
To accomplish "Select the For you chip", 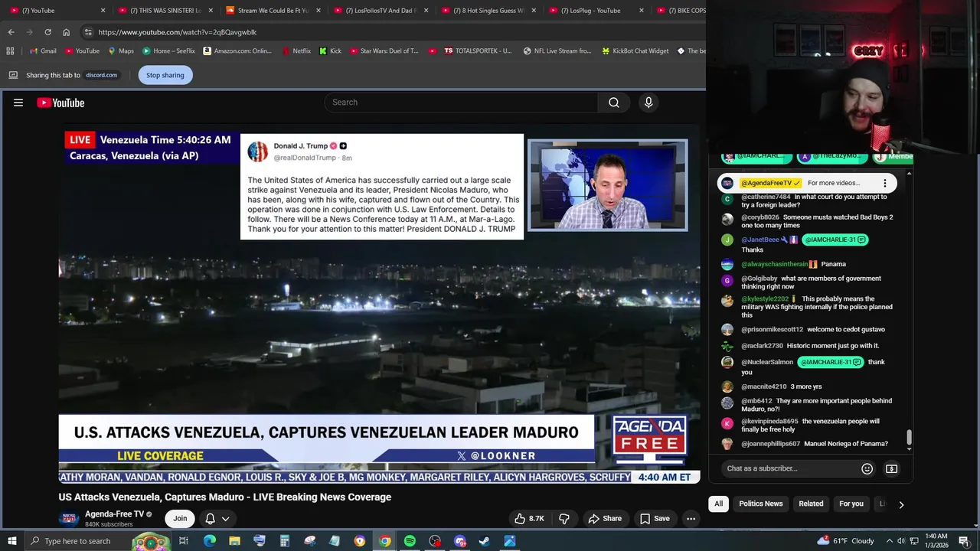I will click(x=851, y=504).
